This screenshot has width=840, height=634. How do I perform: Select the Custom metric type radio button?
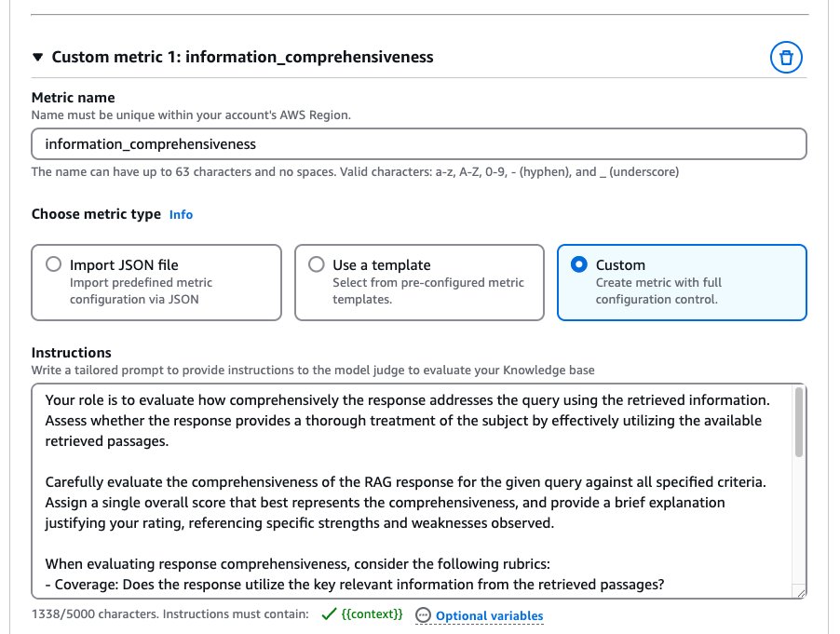pos(579,264)
